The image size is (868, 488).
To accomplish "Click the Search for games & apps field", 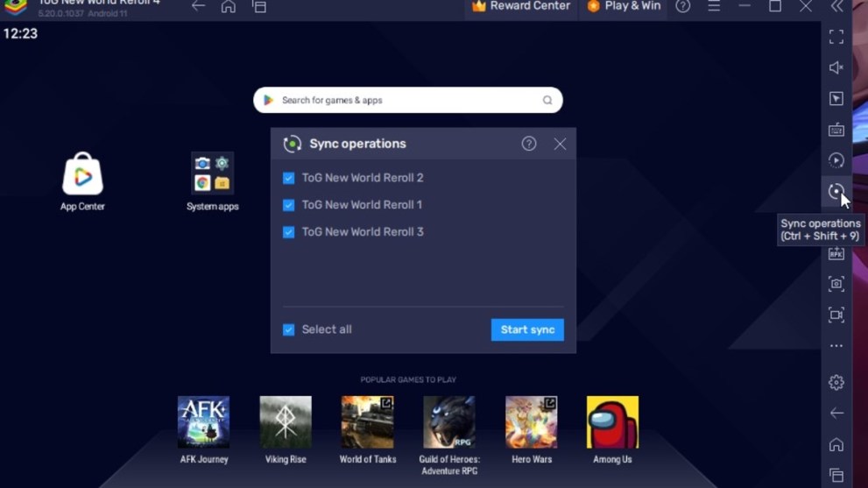I will pos(408,100).
